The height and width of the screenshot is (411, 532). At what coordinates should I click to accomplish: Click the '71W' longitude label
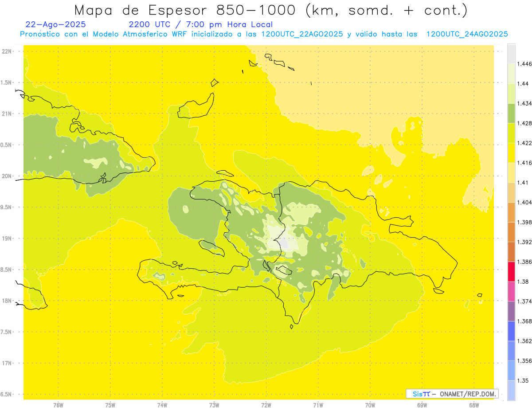tap(318, 405)
